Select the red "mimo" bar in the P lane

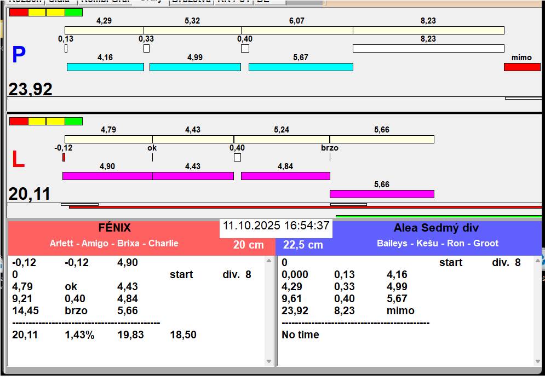[x=521, y=67]
